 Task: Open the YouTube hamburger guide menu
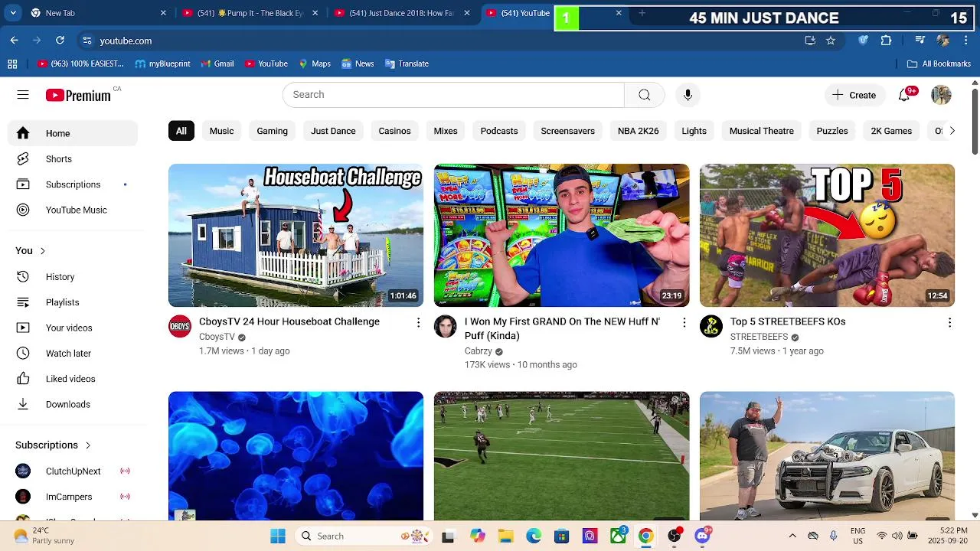click(23, 95)
